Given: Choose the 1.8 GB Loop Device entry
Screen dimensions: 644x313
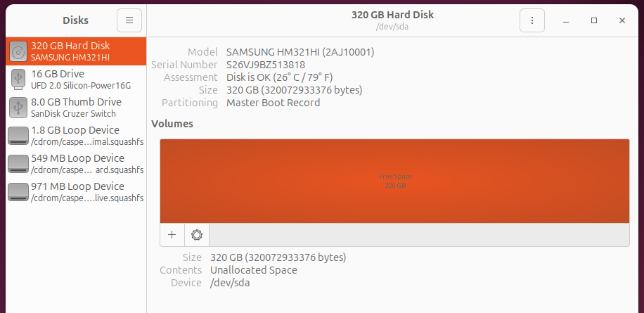Looking at the screenshot, I should 77,135.
